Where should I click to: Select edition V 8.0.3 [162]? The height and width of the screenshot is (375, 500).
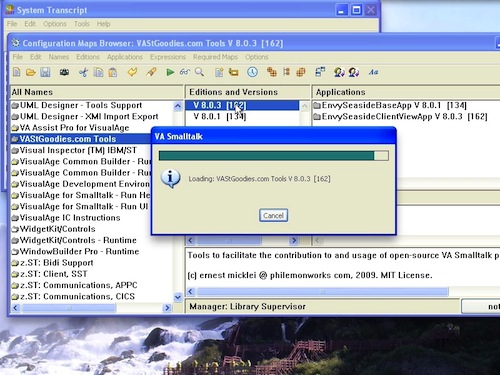pyautogui.click(x=242, y=105)
